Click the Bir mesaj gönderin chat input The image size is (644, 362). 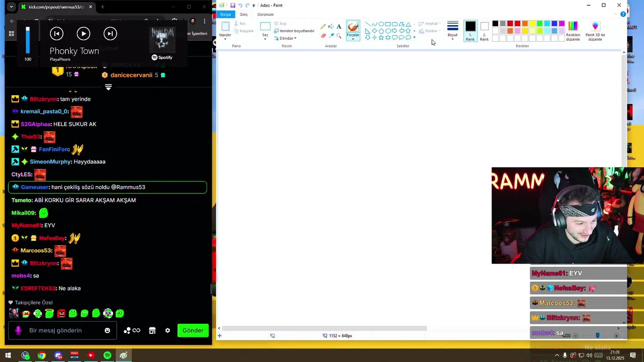click(x=63, y=330)
